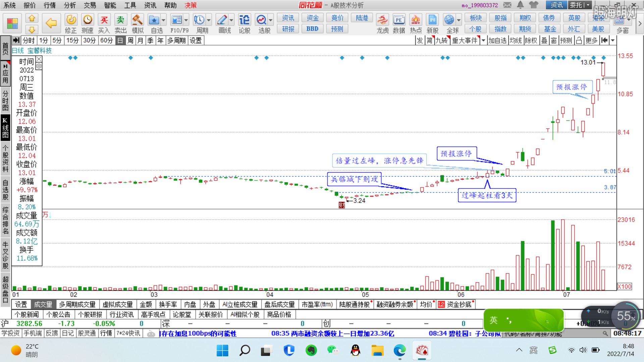
Task: Switch chart to 1分 period
Action: (x=44, y=41)
